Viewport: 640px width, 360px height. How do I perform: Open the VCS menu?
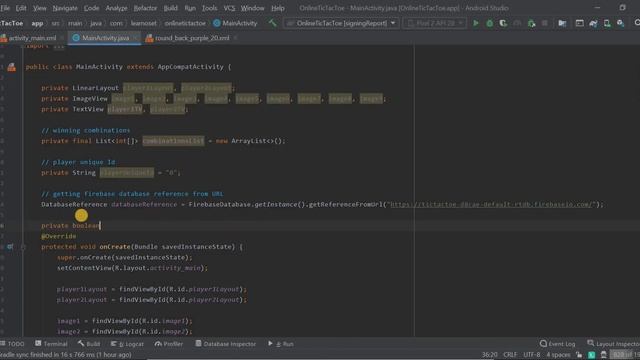click(x=229, y=8)
